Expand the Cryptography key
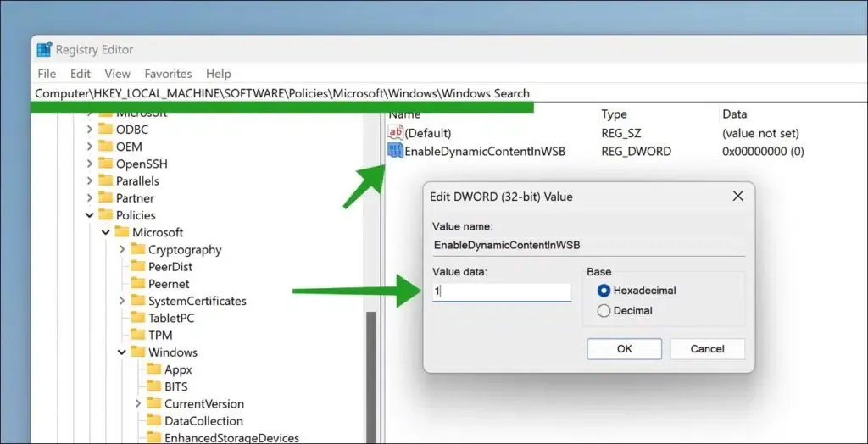This screenshot has height=444, width=868. [122, 250]
